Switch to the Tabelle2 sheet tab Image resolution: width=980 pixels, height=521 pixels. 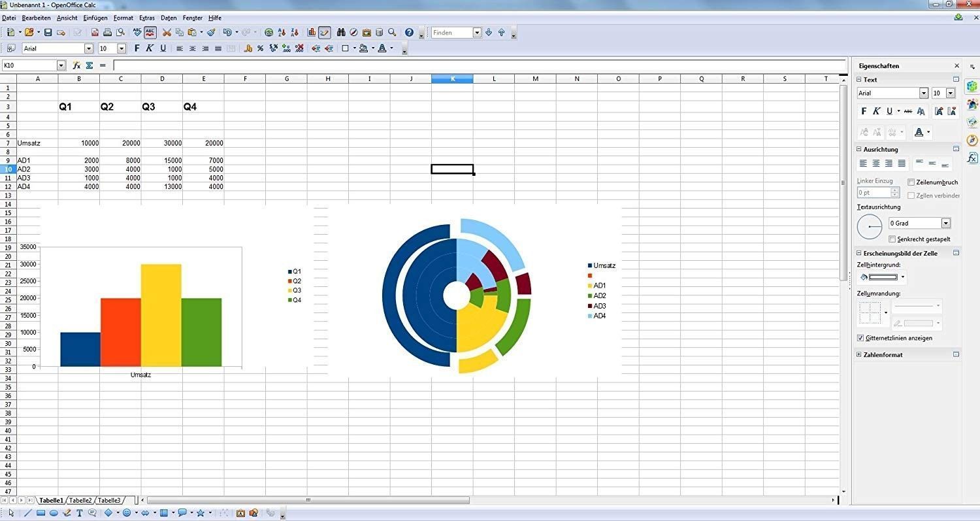click(80, 500)
